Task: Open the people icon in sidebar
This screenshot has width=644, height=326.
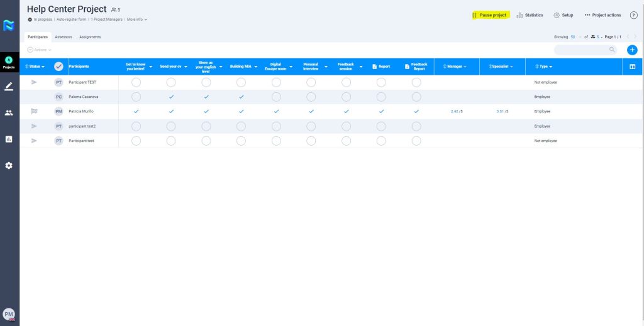Action: coord(9,113)
